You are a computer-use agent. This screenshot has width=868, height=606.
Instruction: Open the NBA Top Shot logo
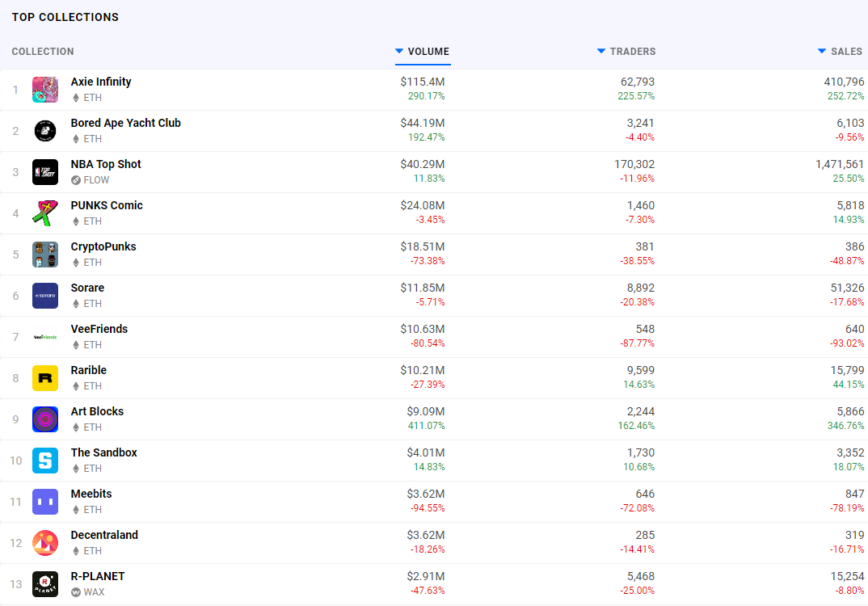coord(45,172)
